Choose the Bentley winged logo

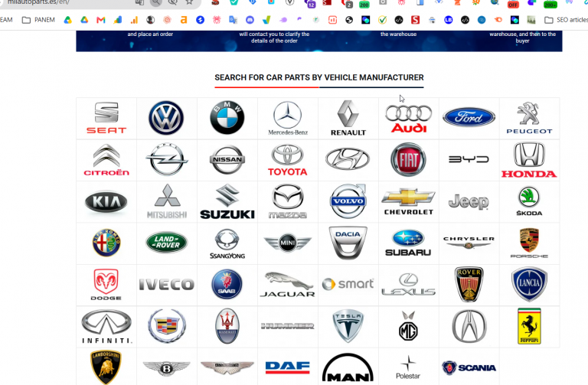coord(166,368)
